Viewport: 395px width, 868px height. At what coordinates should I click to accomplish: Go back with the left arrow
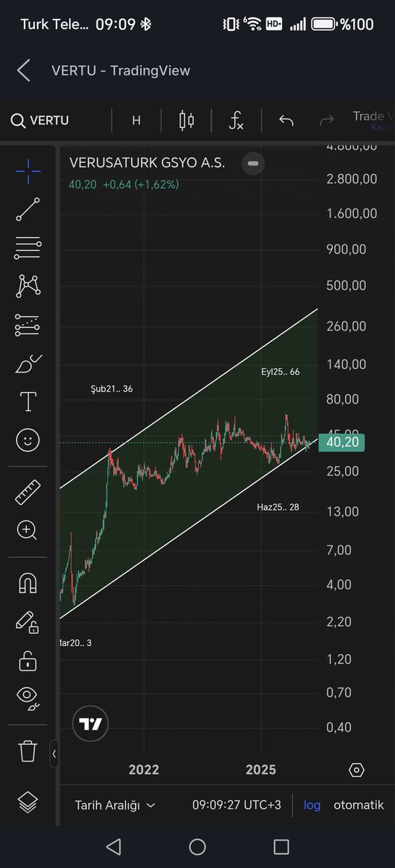coord(24,70)
